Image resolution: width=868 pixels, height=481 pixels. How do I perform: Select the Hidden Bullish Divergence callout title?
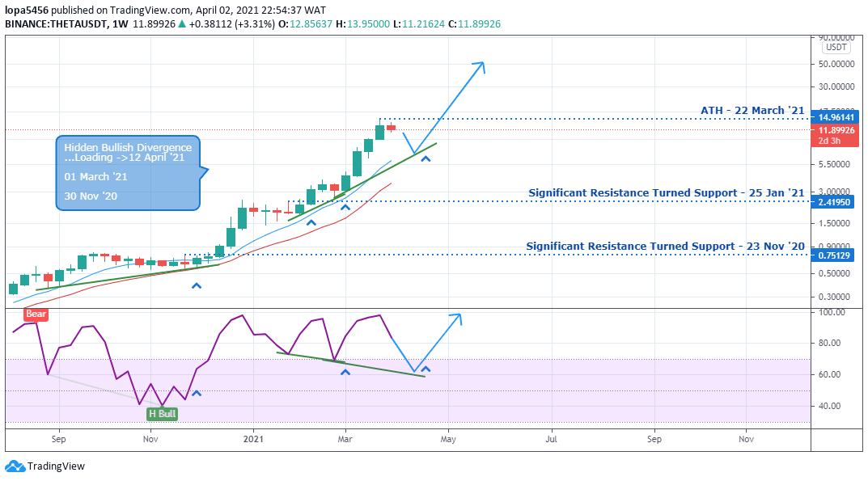(128, 147)
